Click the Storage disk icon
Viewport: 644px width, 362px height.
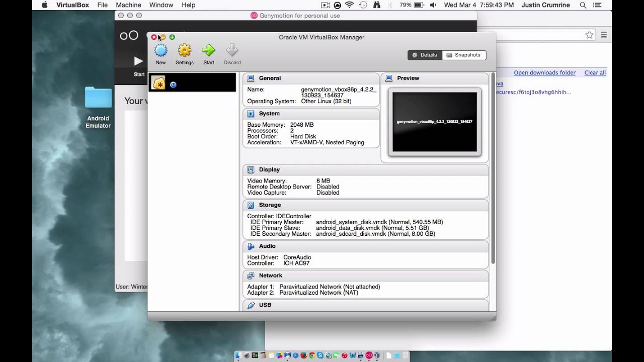pyautogui.click(x=251, y=205)
